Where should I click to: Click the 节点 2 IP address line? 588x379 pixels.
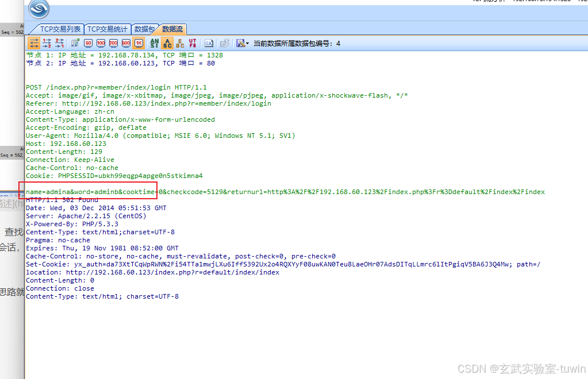(120, 63)
